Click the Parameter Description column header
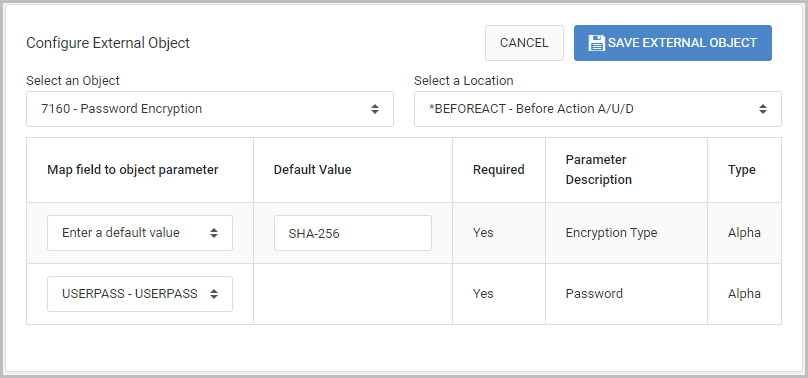Viewport: 808px width, 378px height. (598, 169)
